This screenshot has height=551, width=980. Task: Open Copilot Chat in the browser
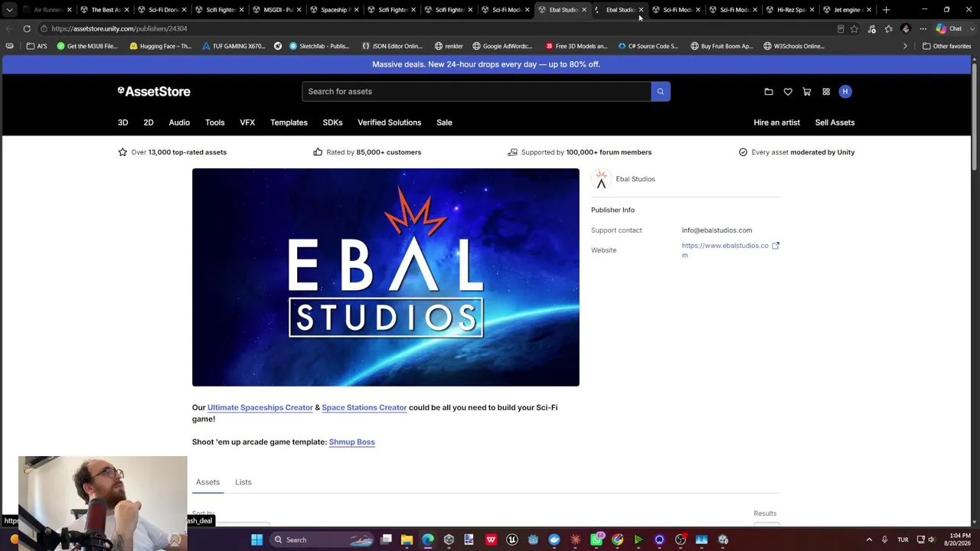[949, 29]
